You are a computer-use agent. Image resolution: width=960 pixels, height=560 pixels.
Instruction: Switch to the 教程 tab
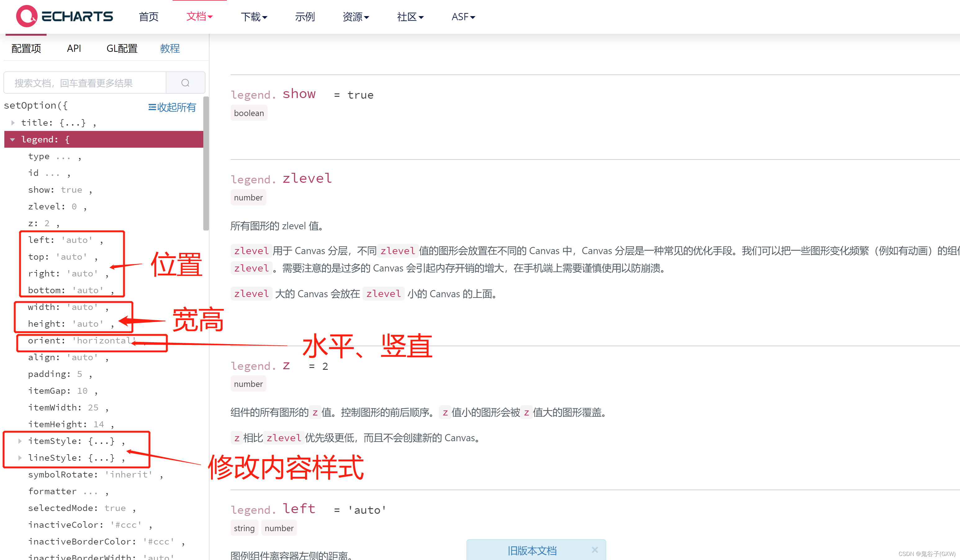click(170, 48)
